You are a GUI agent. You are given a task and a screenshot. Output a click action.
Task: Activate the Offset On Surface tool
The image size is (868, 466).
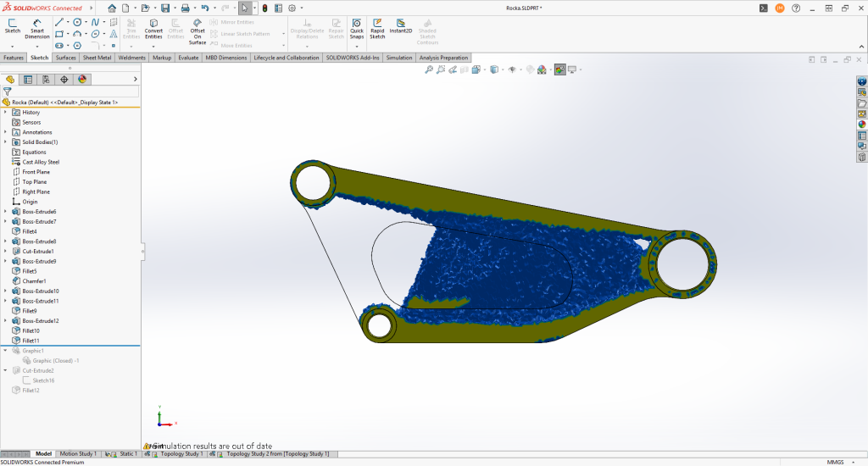(198, 31)
